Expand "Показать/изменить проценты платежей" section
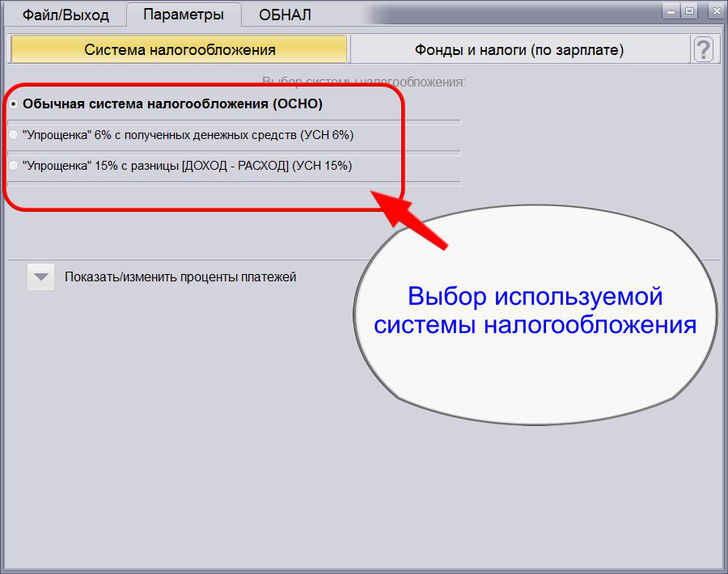728x574 pixels. point(40,276)
